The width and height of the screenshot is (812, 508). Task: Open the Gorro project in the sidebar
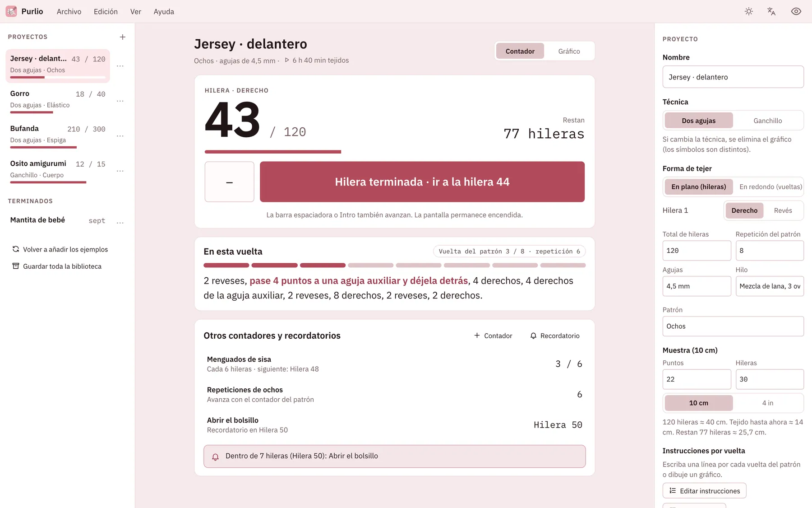pos(58,100)
